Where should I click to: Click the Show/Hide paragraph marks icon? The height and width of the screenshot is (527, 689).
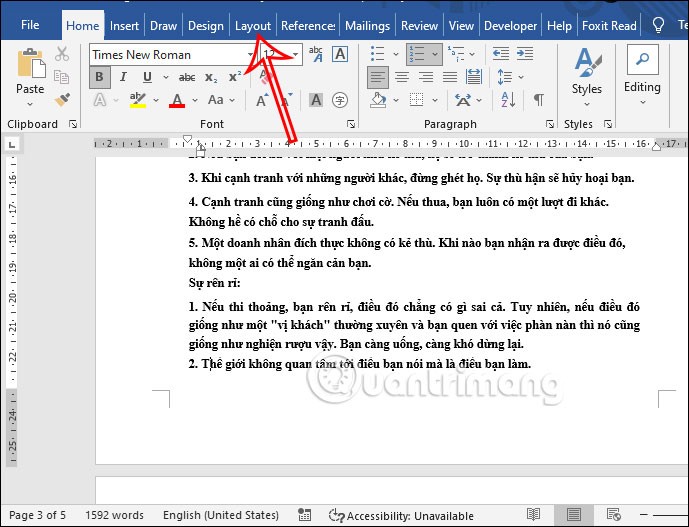click(539, 100)
